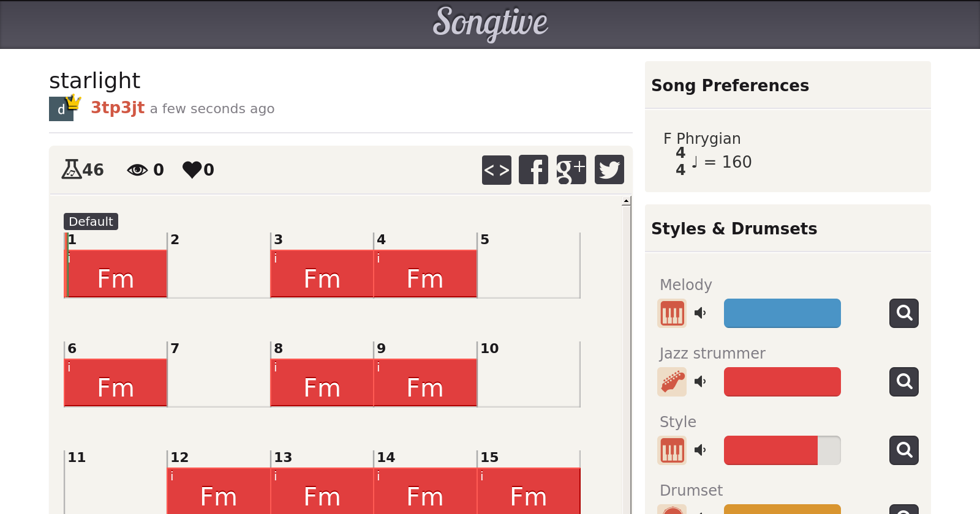Click the heart like icon

pyautogui.click(x=192, y=169)
